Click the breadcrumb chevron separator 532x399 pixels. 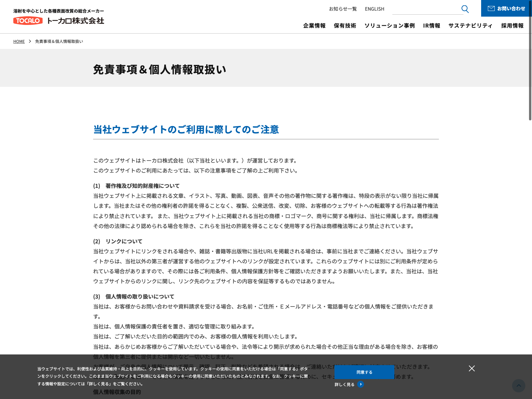point(30,41)
